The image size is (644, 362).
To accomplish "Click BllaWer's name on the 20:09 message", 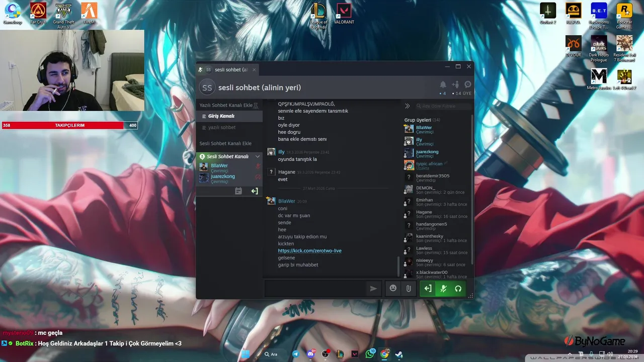I will point(287,201).
